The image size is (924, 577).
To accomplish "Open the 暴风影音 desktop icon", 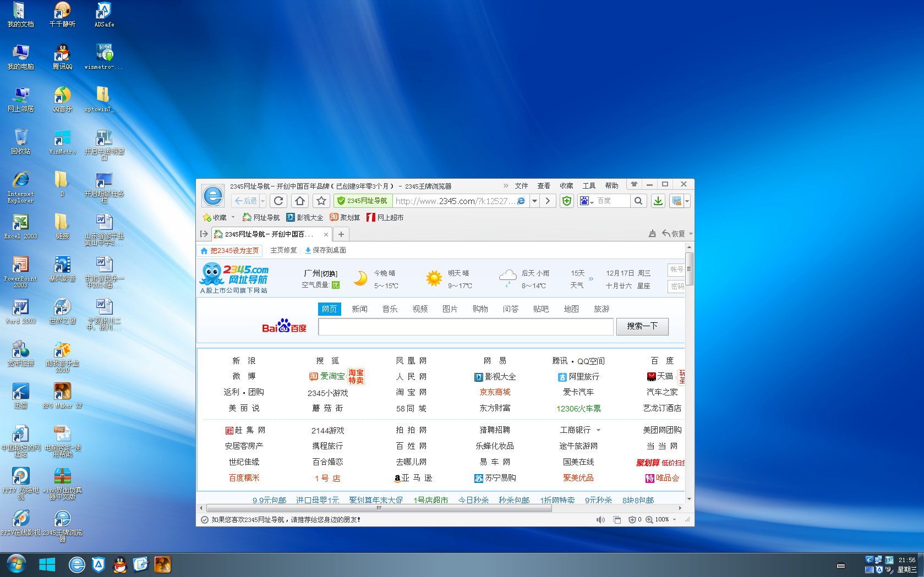I will click(x=62, y=270).
